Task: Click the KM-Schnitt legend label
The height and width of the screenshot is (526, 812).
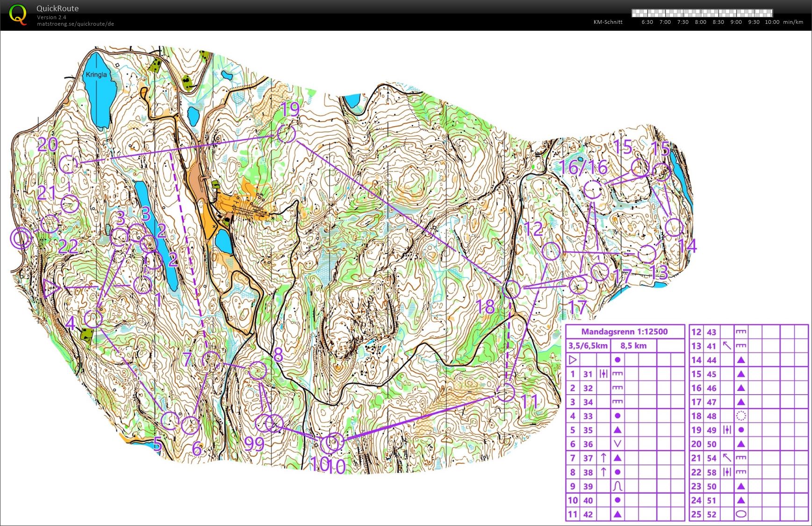Action: (608, 22)
